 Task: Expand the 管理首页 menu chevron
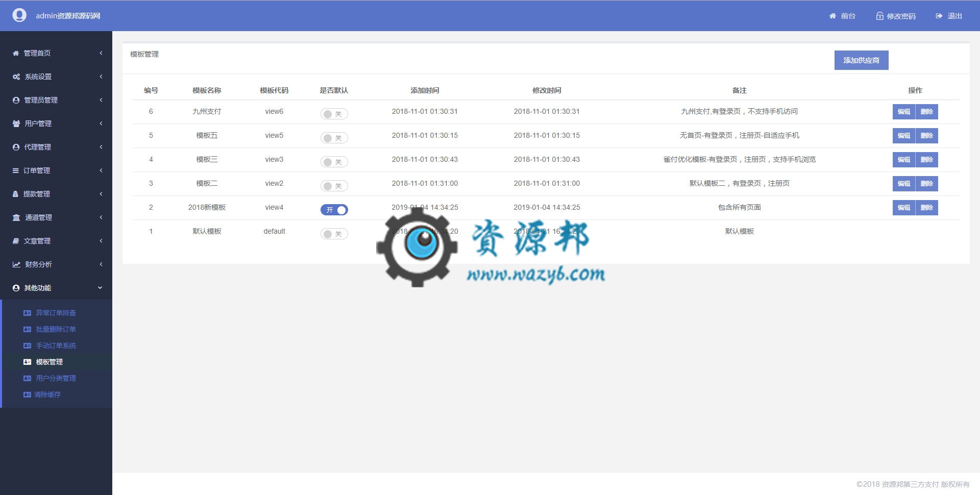click(x=101, y=53)
